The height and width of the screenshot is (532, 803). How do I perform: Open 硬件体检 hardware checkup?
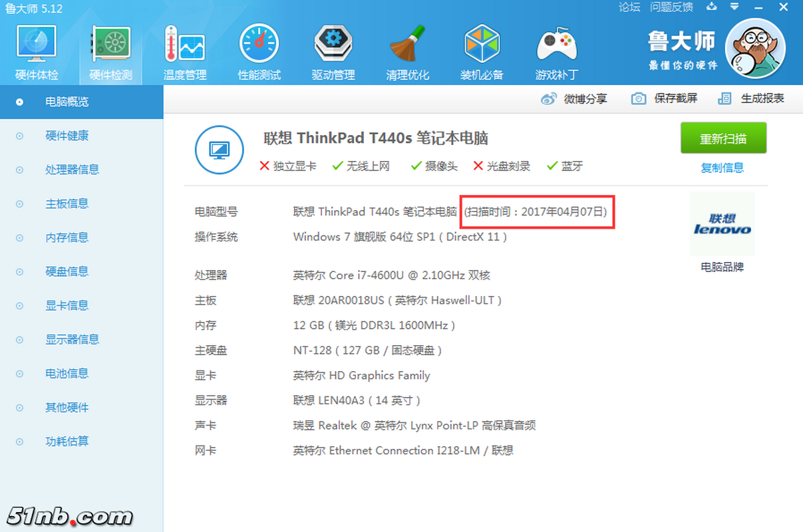pyautogui.click(x=37, y=53)
